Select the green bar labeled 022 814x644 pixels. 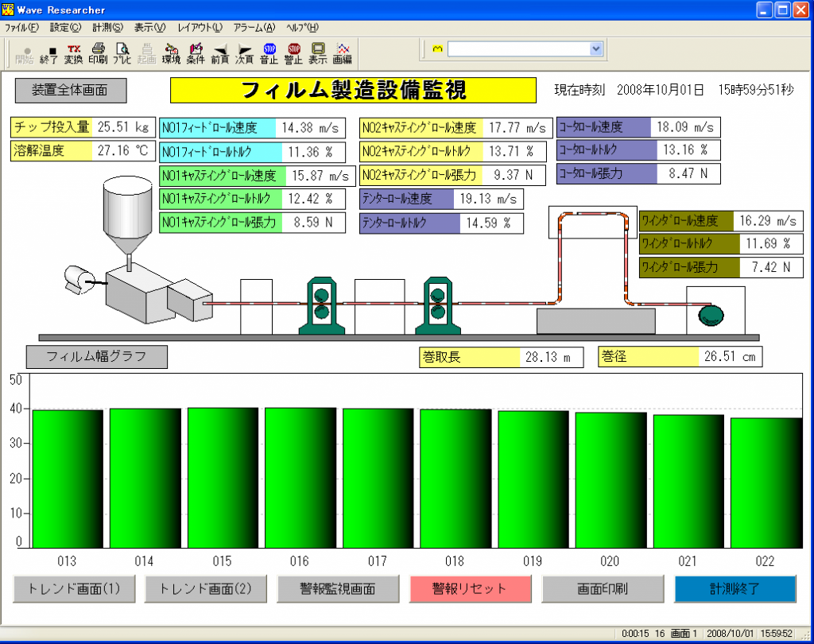[x=766, y=483]
